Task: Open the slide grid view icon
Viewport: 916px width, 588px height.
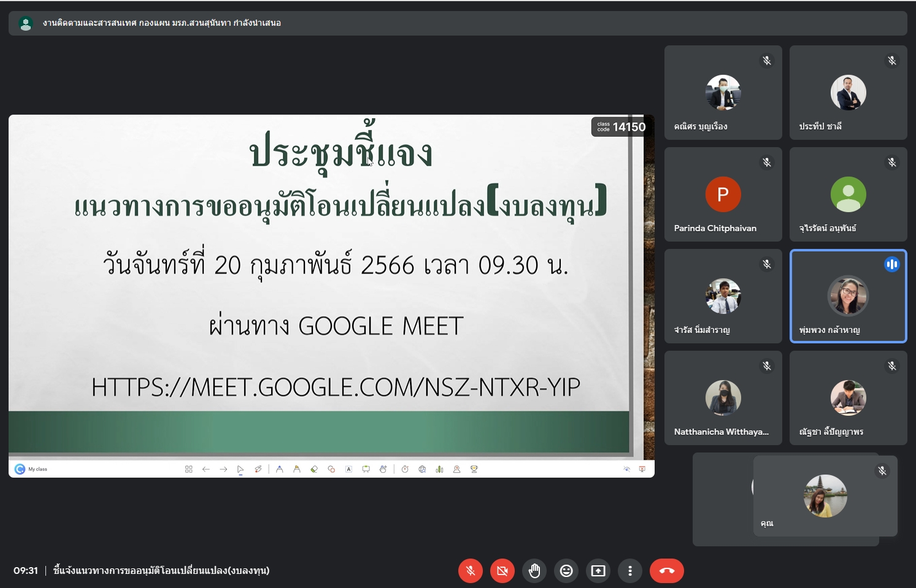Action: [x=188, y=469]
